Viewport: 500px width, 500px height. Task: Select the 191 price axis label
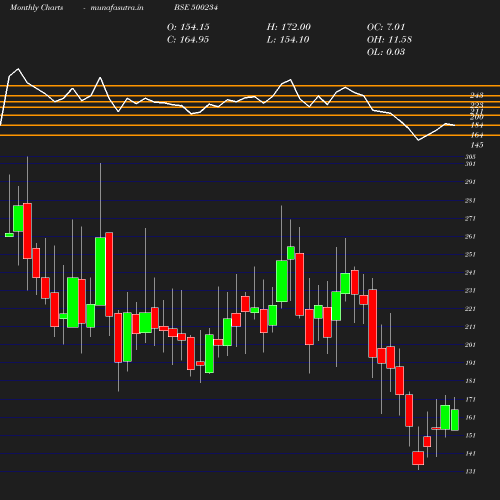coord(470,363)
